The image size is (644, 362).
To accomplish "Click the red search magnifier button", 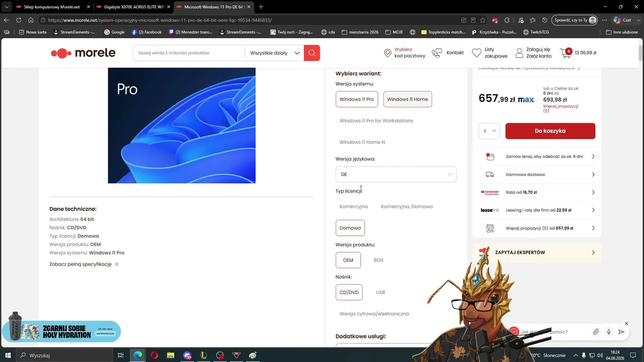I will [312, 53].
